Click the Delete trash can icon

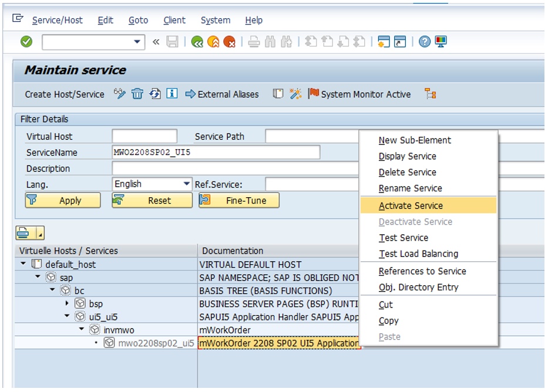pos(137,94)
